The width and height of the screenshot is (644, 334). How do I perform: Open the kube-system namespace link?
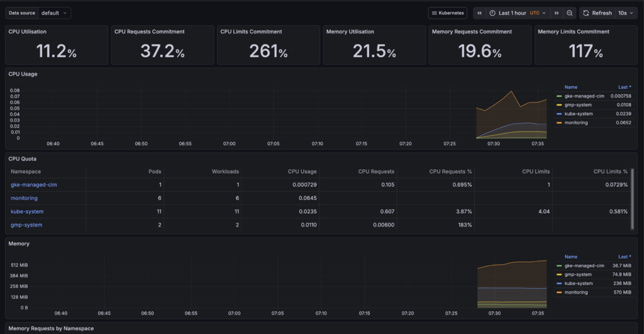tap(27, 211)
